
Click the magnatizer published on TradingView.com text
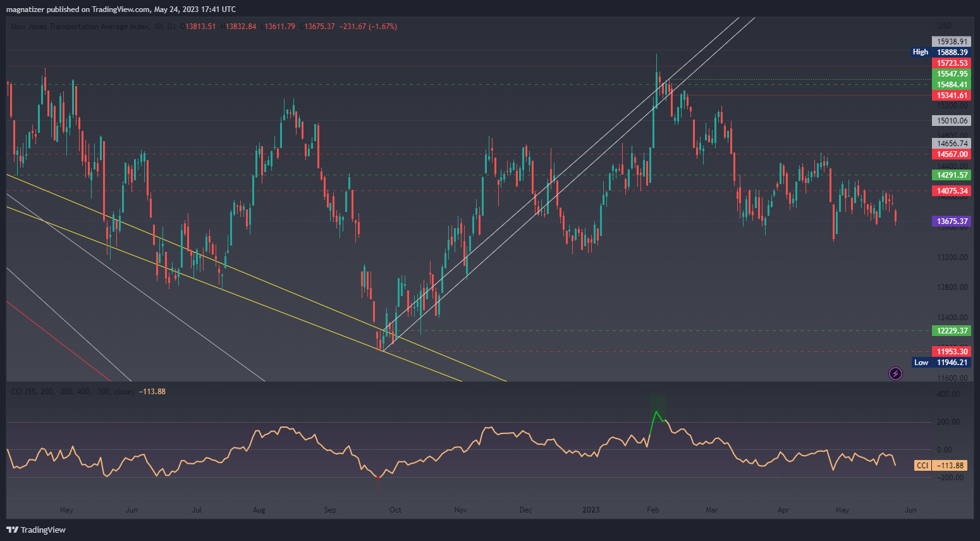coord(121,9)
